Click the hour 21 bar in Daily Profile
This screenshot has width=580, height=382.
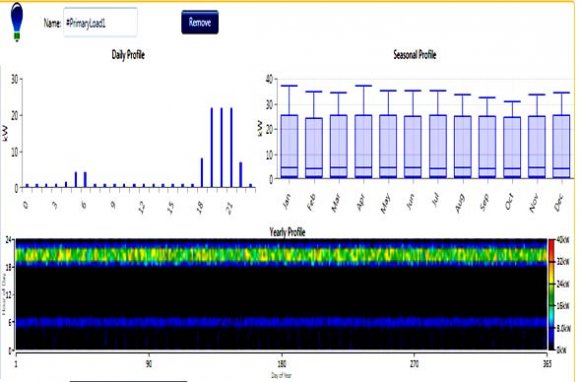coord(231,148)
